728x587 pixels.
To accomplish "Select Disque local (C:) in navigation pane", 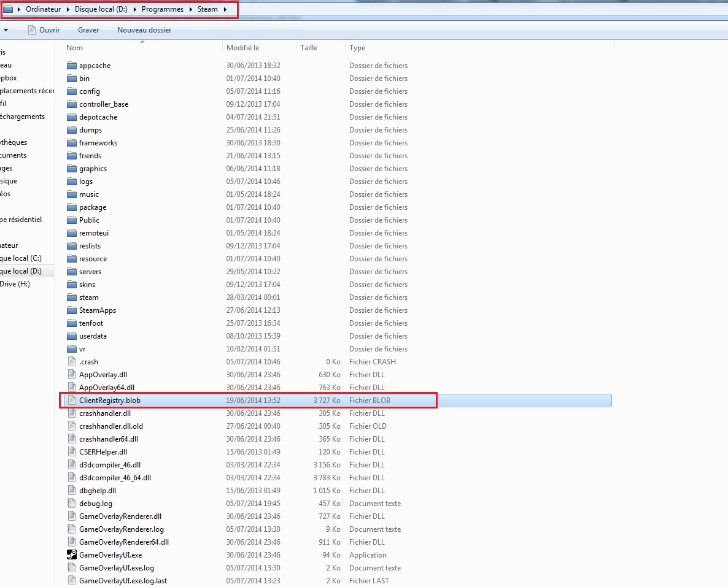I will [21, 258].
